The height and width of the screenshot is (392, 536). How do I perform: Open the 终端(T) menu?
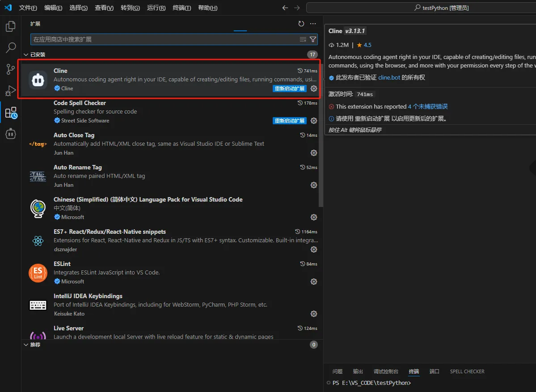tap(182, 8)
